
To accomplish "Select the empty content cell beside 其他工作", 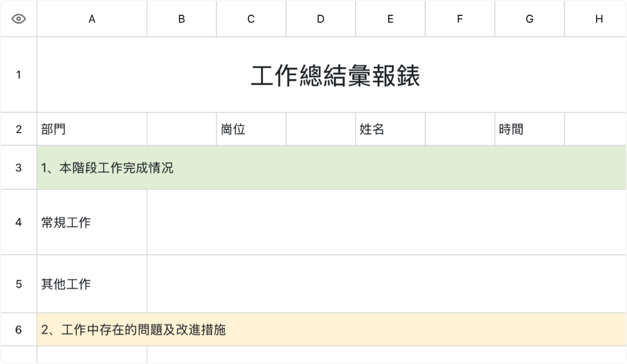I will pos(387,284).
